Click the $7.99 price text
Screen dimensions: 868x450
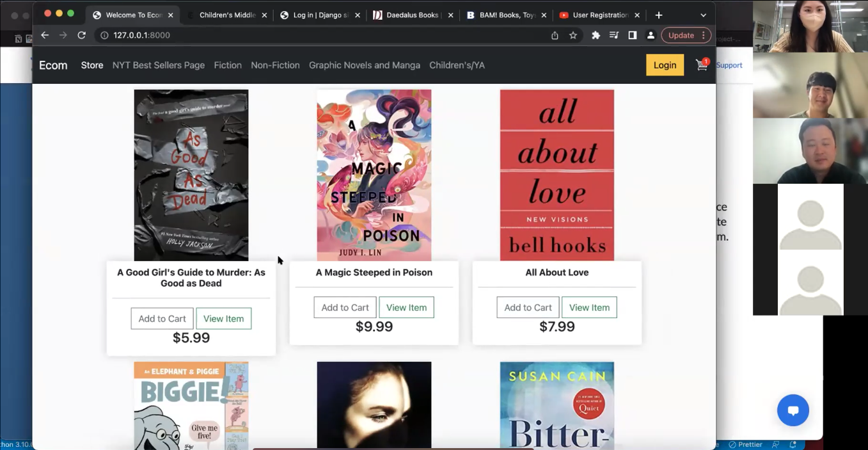click(557, 326)
